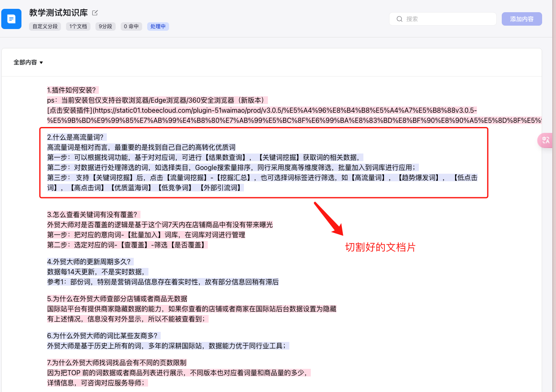Click the 处理中 status badge

158,26
